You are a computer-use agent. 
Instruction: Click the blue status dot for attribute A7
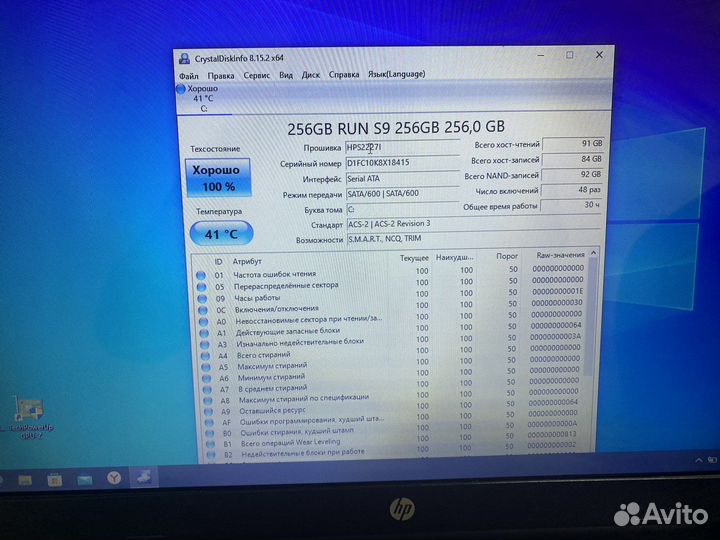(208, 390)
